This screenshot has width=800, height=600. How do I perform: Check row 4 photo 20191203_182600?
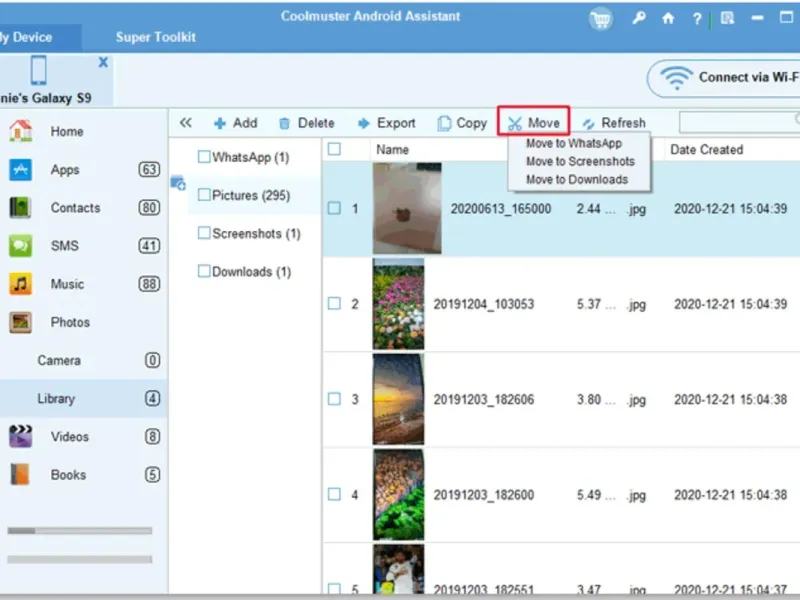tap(334, 494)
